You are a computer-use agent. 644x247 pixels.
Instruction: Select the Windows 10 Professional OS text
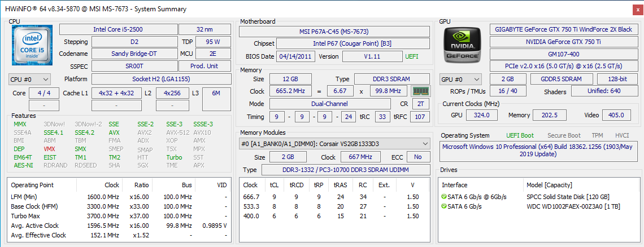coord(538,151)
